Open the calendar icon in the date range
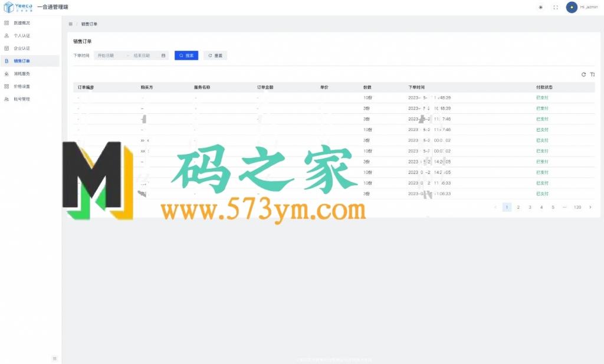 click(163, 55)
